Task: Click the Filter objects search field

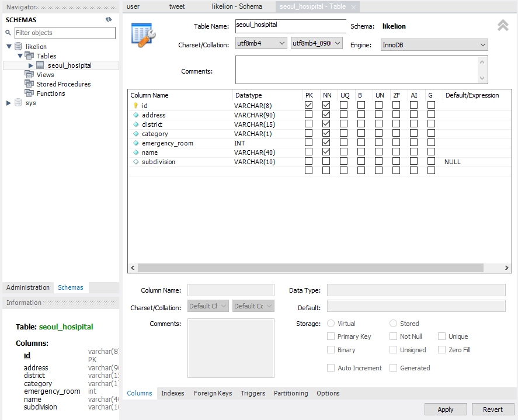Action: (x=64, y=33)
